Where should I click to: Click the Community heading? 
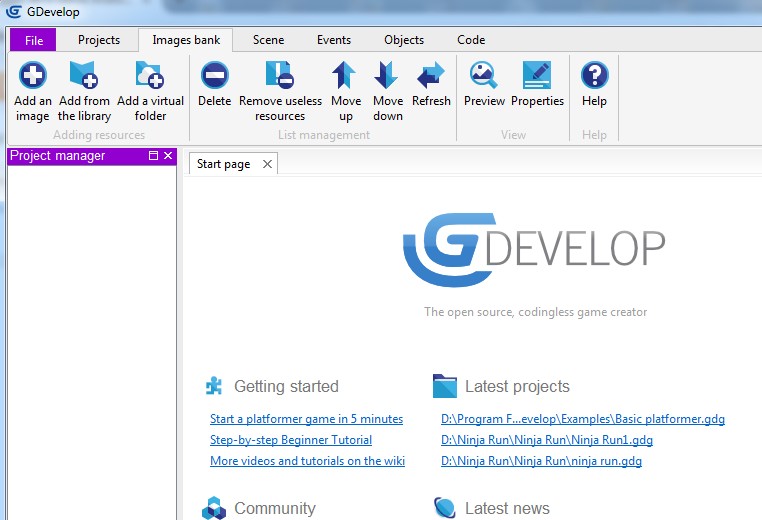click(275, 508)
